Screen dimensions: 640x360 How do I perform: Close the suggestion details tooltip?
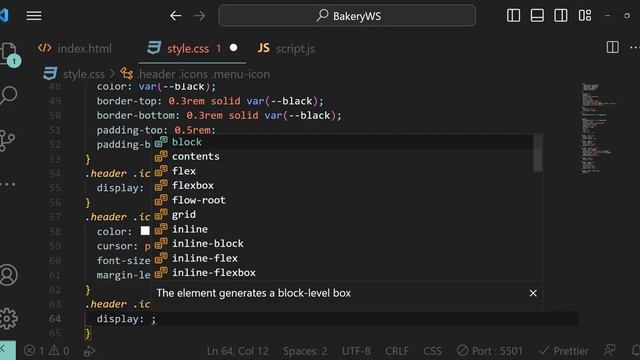point(533,293)
